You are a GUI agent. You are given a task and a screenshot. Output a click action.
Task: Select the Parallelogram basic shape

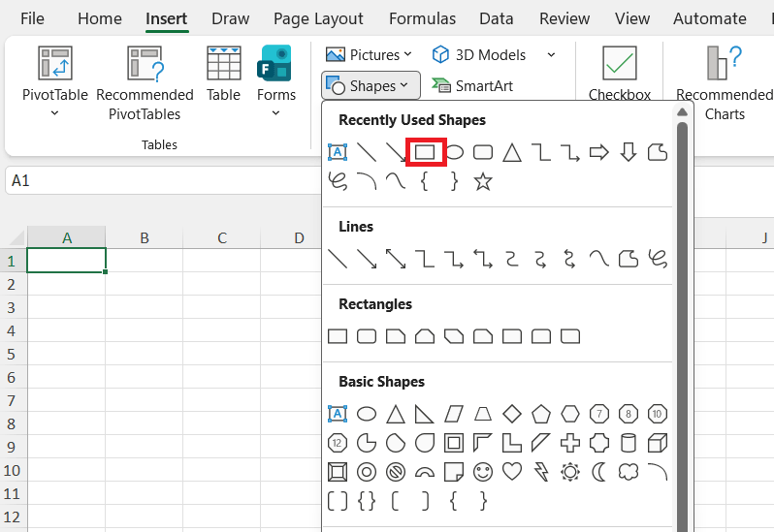[x=454, y=414]
